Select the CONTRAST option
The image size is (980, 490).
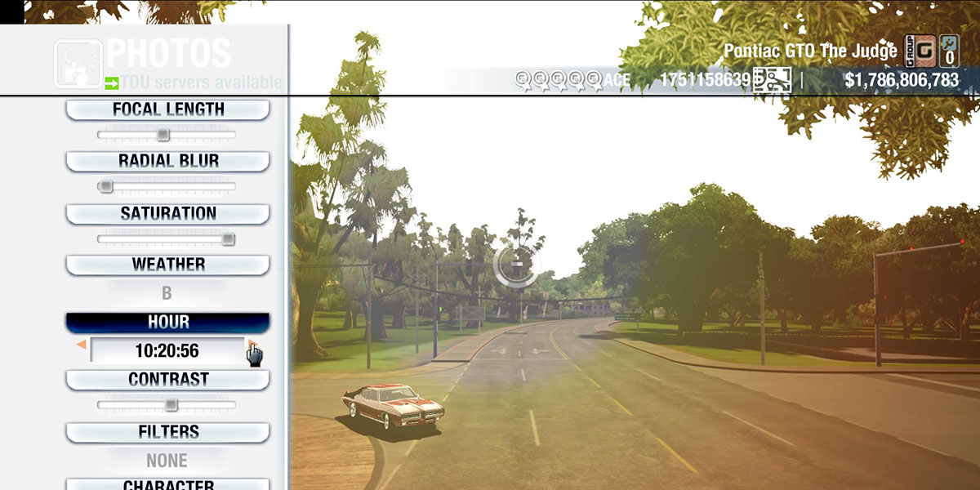tap(167, 380)
